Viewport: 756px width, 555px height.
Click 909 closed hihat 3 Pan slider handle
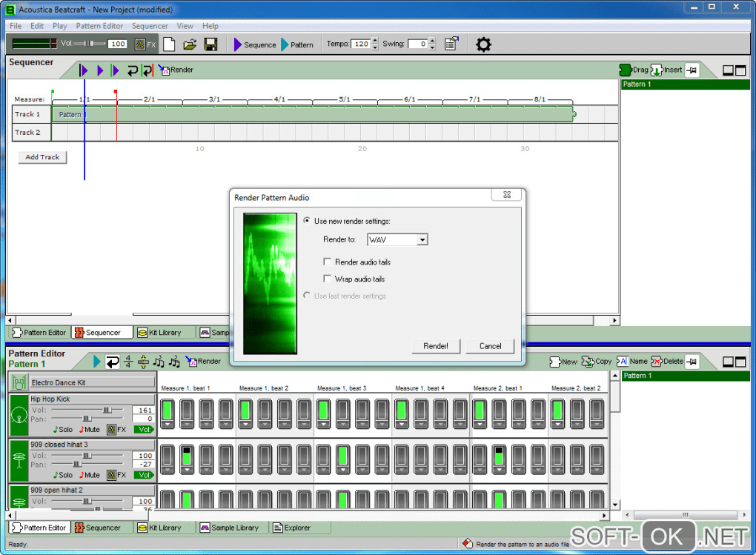click(76, 465)
